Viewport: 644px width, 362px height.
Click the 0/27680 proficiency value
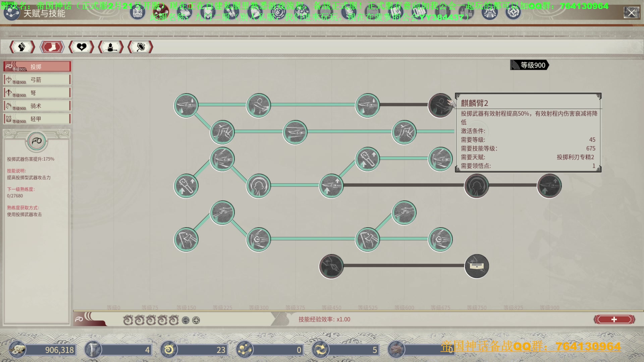click(x=15, y=196)
